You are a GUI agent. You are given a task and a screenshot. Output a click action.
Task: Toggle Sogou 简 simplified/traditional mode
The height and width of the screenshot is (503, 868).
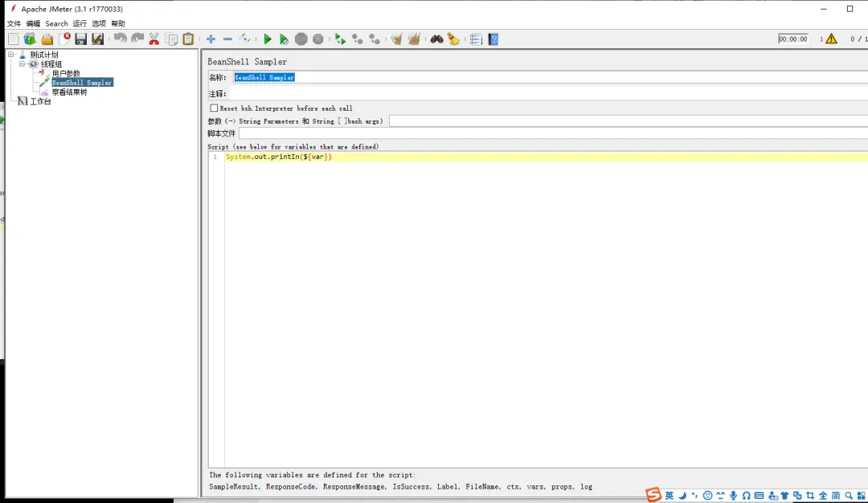836,495
